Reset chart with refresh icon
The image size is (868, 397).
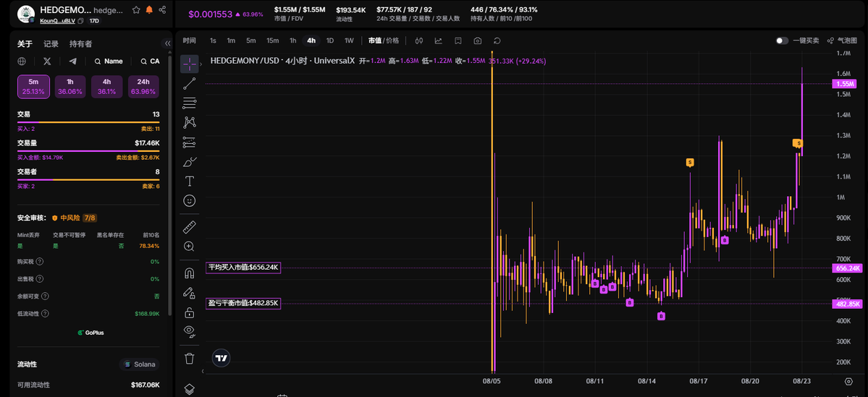(497, 40)
